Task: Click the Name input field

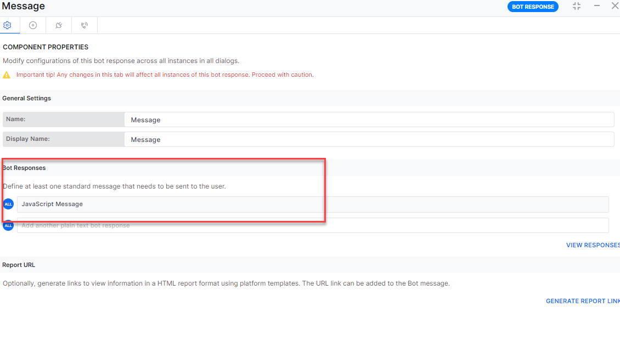Action: 369,120
